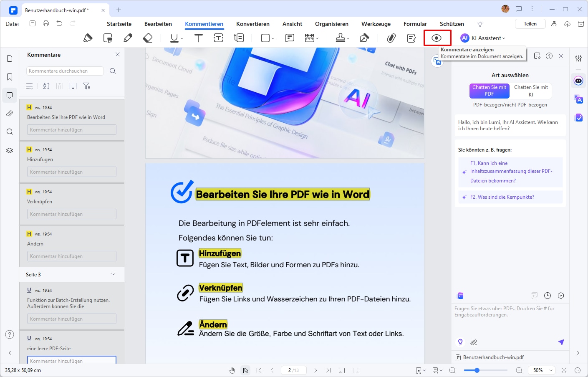Send the AI chat message
The height and width of the screenshot is (377, 588).
[561, 342]
